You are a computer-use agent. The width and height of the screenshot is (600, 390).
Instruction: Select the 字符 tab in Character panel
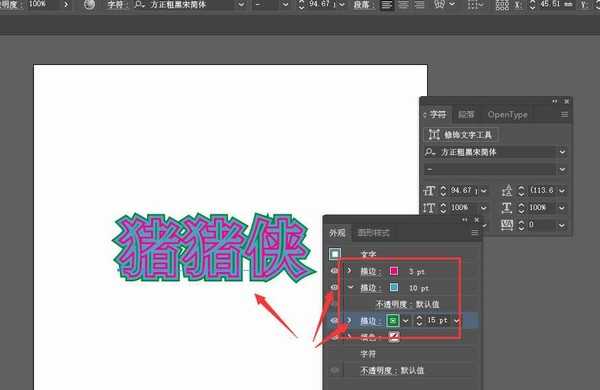(x=437, y=115)
